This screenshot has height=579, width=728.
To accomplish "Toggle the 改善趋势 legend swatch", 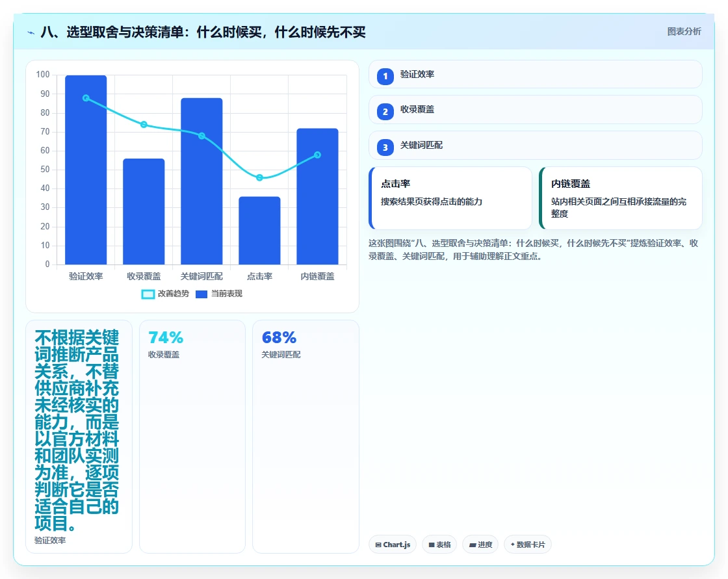I will pyautogui.click(x=148, y=294).
